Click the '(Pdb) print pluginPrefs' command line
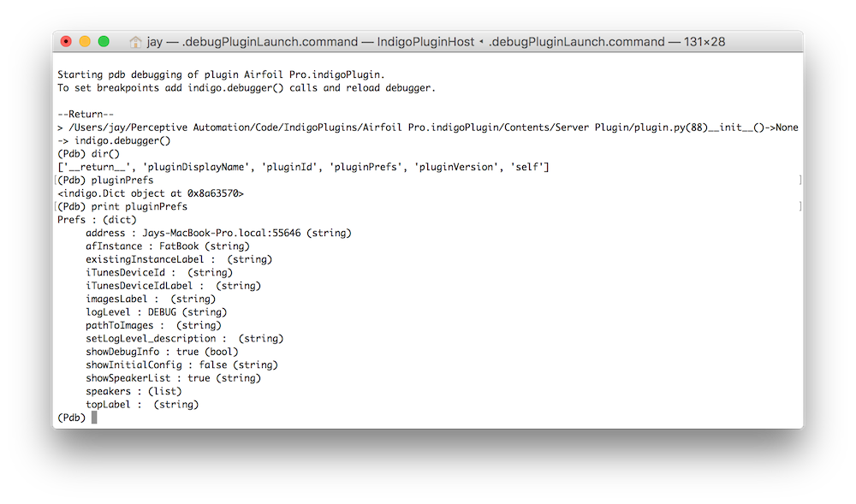Viewport: 856px width, 504px height. 122,207
